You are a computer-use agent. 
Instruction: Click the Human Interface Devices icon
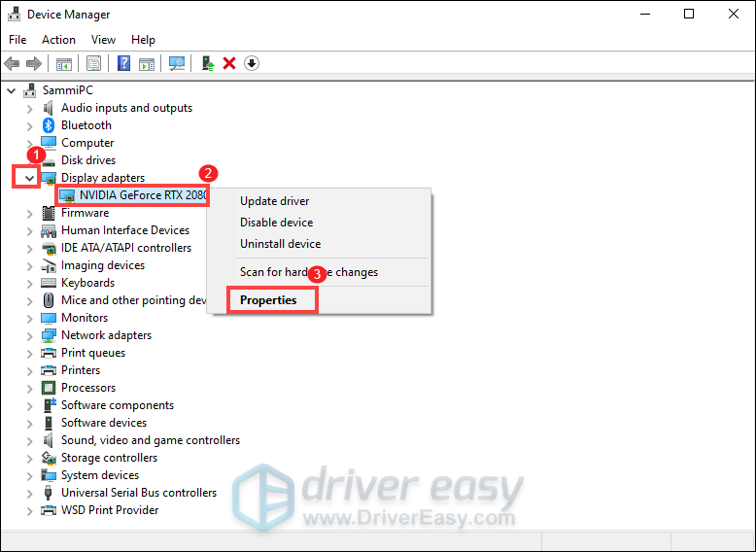[x=49, y=230]
